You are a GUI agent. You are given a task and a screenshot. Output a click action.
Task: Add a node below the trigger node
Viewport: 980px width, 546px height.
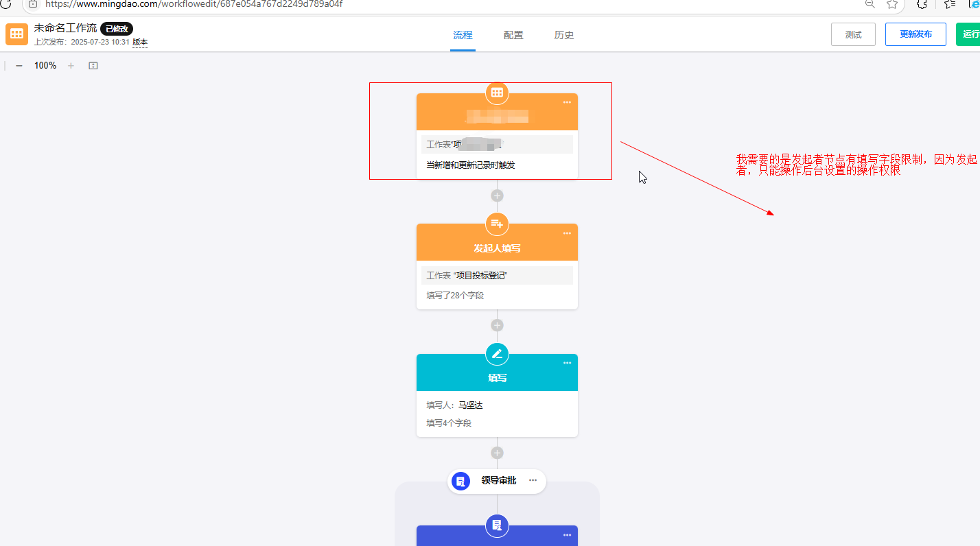(497, 195)
